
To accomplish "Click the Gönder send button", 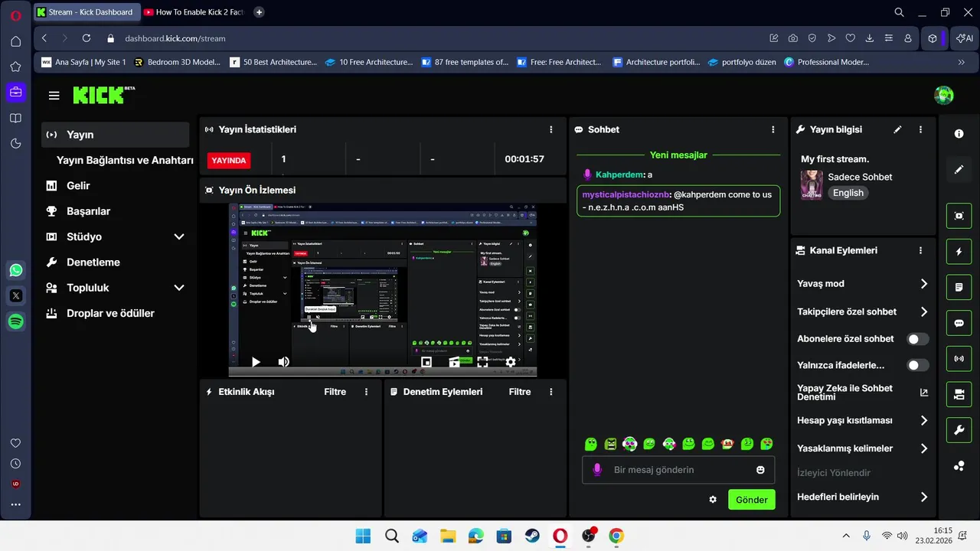I will tap(751, 500).
